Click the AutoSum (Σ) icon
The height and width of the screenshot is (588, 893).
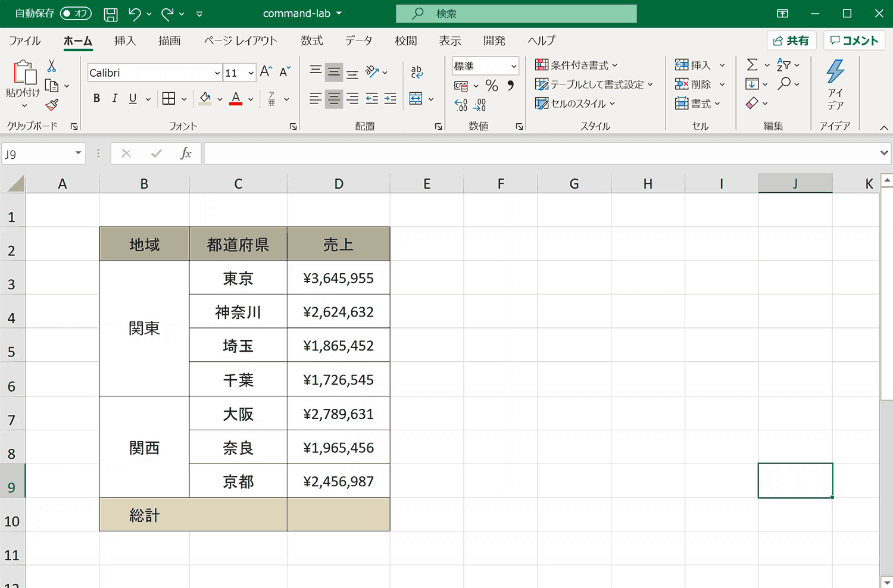point(753,64)
